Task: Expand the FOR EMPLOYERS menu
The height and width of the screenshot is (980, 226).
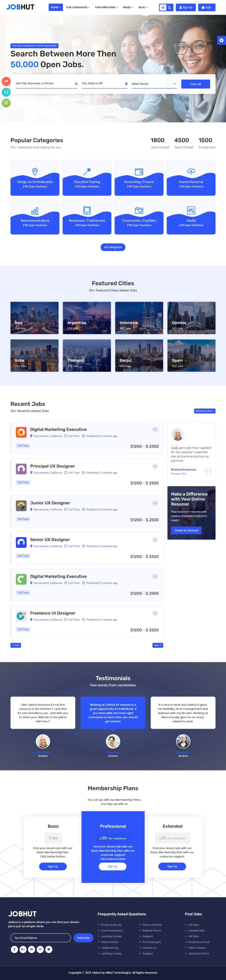Action: 106,7
